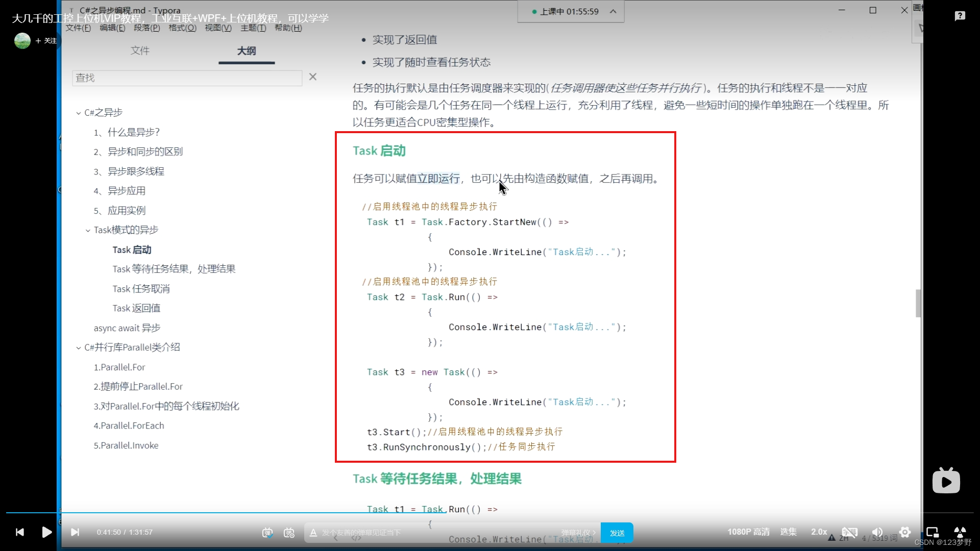Image resolution: width=980 pixels, height=551 pixels.
Task: Open player settings gear
Action: pyautogui.click(x=905, y=532)
